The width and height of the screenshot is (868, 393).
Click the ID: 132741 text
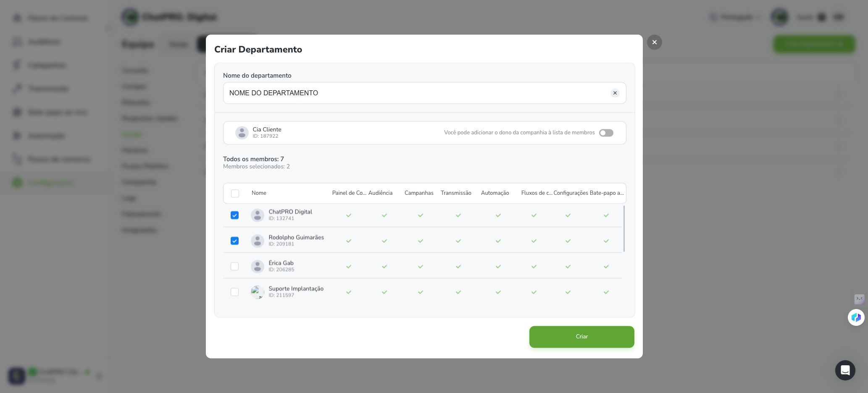click(x=281, y=219)
